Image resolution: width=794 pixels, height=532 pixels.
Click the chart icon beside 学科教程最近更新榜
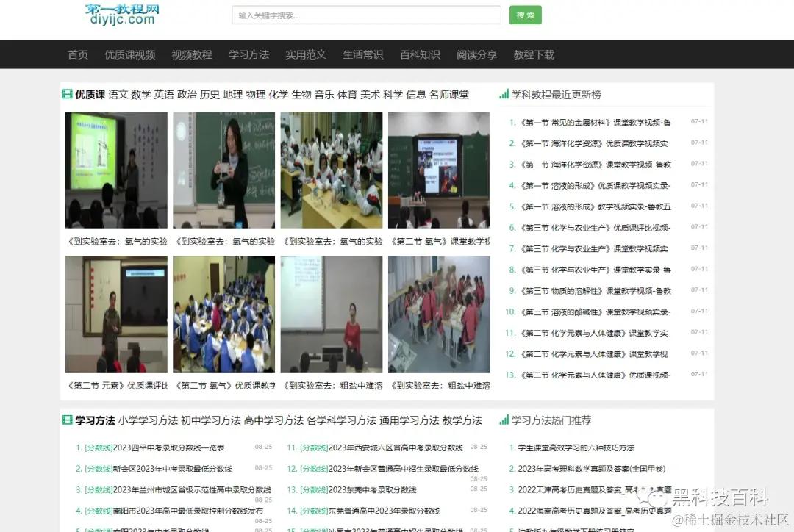[x=504, y=95]
